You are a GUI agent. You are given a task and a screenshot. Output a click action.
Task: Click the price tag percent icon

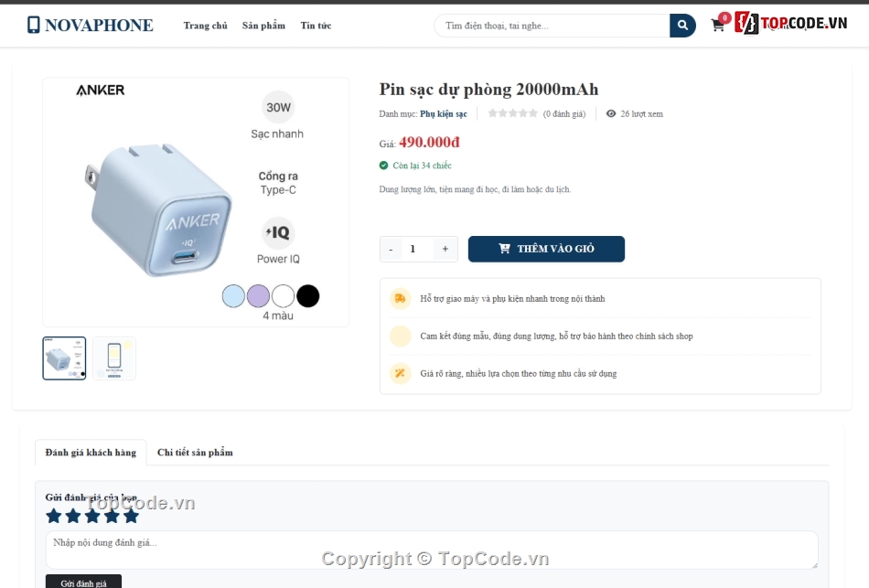[400, 373]
